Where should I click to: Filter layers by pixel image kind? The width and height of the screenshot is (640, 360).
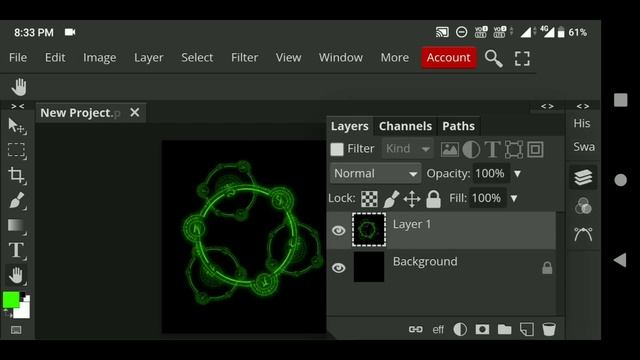[x=449, y=149]
